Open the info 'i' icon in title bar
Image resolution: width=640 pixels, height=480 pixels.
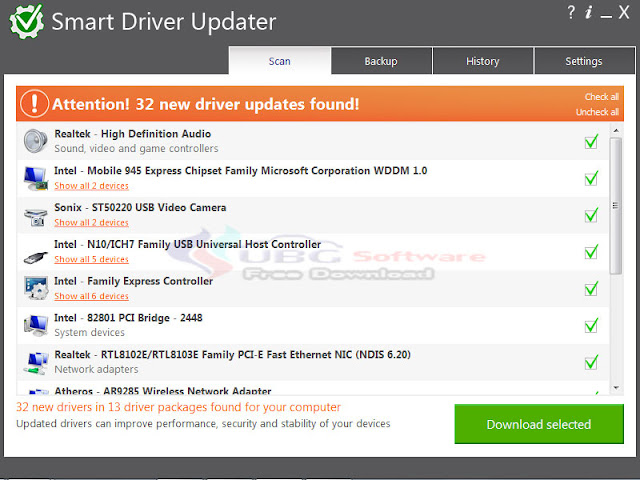[588, 12]
